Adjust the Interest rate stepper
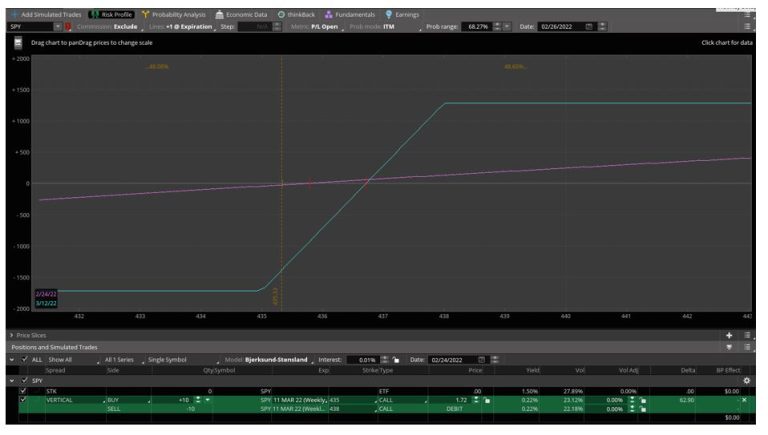The width and height of the screenshot is (768, 435). pyautogui.click(x=384, y=360)
